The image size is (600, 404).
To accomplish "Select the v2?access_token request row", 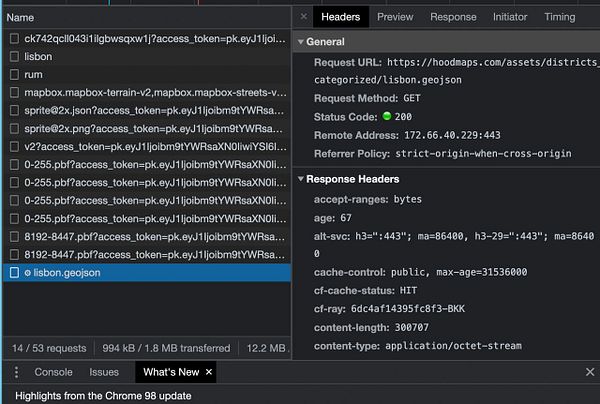I will [147, 147].
